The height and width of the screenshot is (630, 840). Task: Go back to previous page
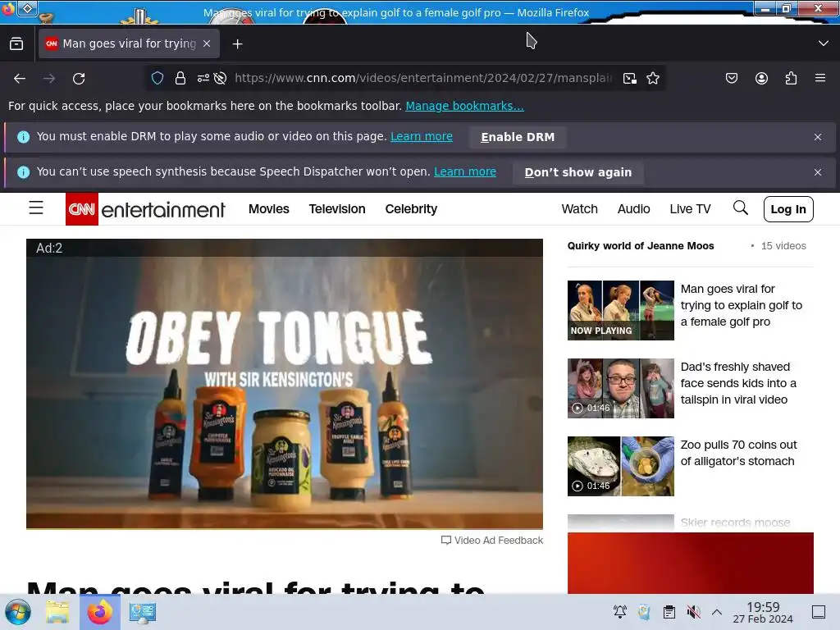20,79
